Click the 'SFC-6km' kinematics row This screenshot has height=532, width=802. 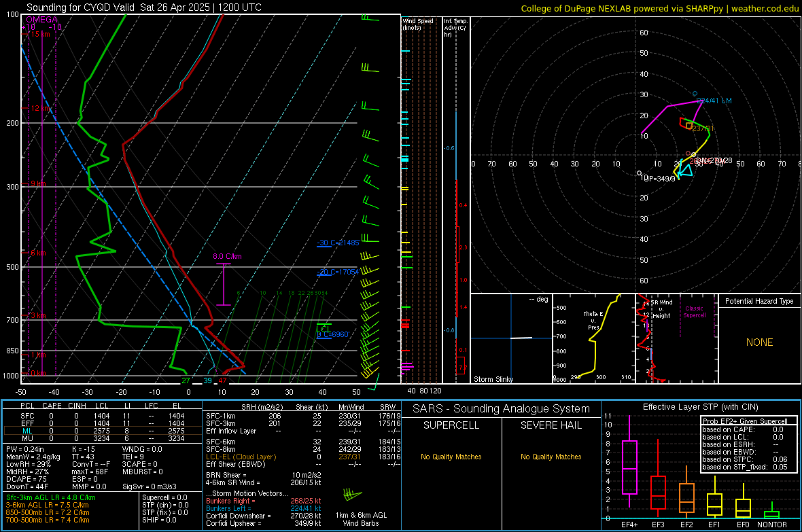303,442
